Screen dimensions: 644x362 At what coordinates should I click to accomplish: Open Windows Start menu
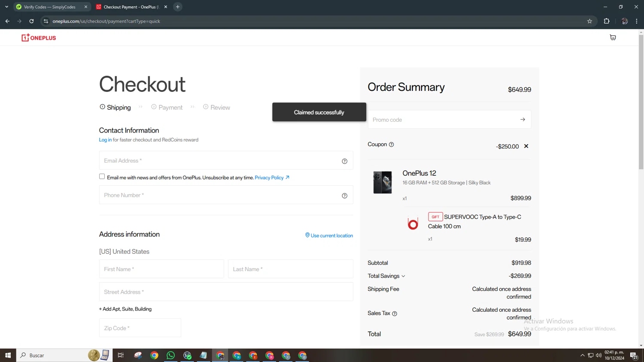[8, 355]
